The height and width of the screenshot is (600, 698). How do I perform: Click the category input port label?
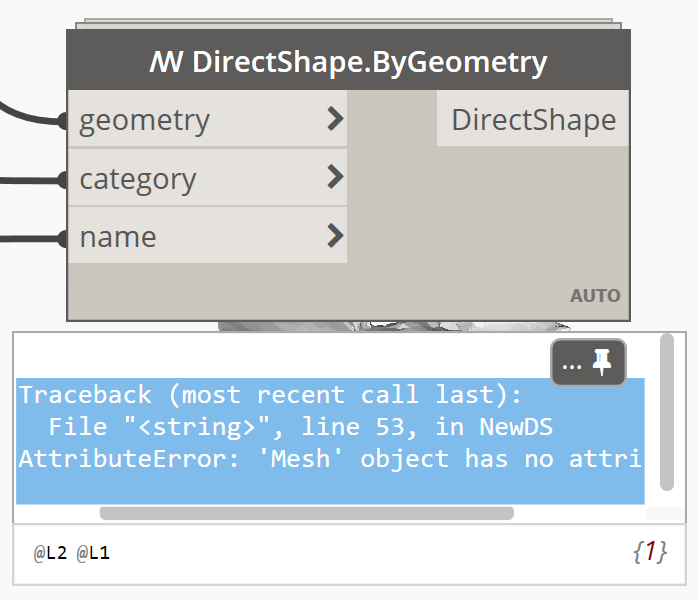click(x=138, y=179)
